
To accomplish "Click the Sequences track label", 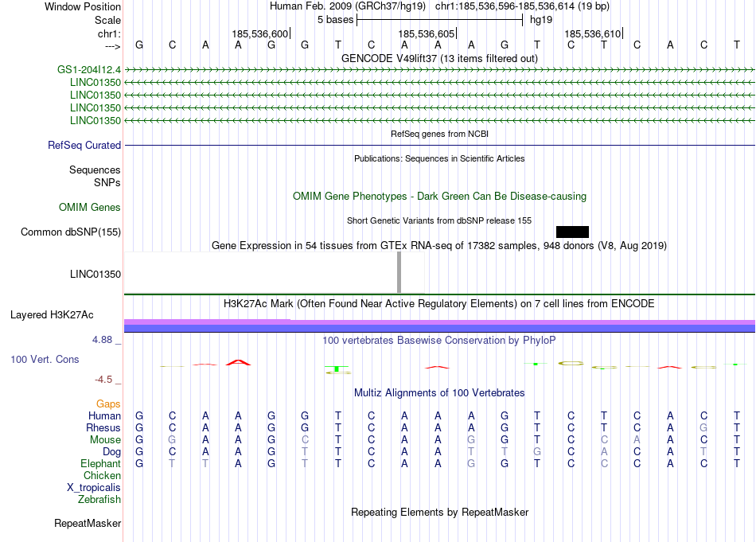I will point(95,170).
